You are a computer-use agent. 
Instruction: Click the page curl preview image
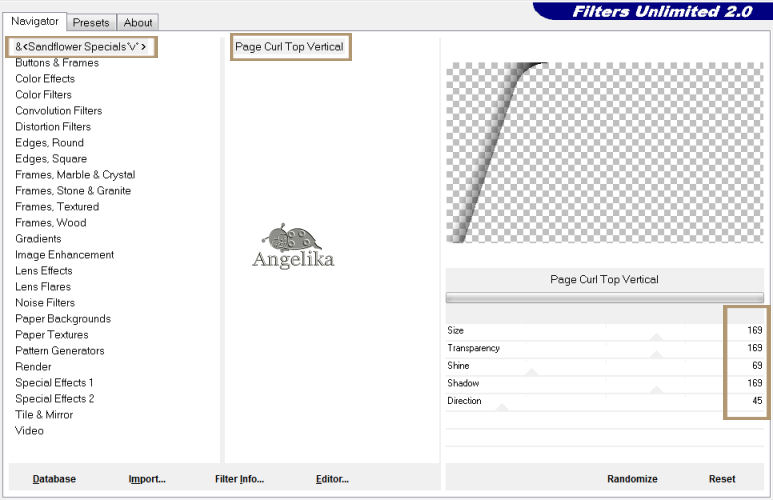click(604, 153)
